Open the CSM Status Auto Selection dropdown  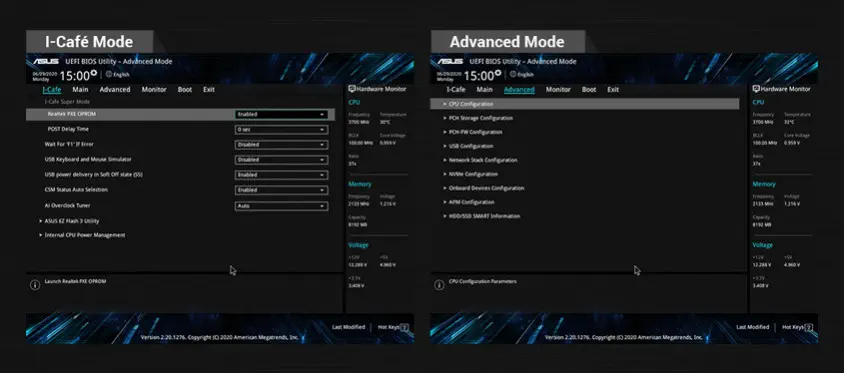pos(282,190)
